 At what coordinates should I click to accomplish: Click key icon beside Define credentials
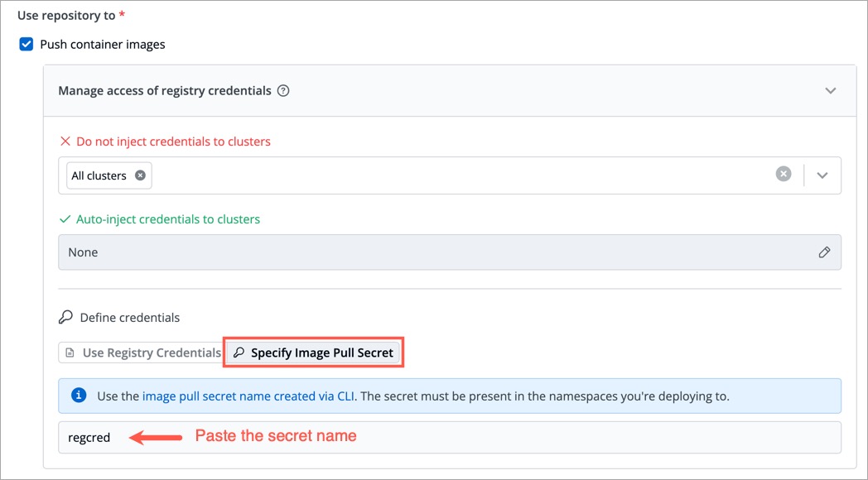click(x=66, y=318)
